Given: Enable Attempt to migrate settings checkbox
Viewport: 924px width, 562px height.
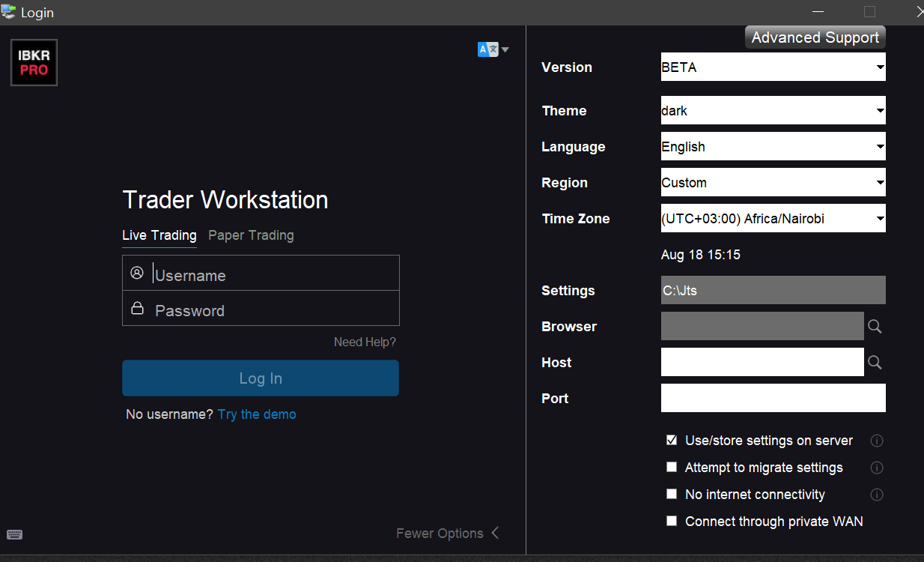Looking at the screenshot, I should tap(672, 468).
